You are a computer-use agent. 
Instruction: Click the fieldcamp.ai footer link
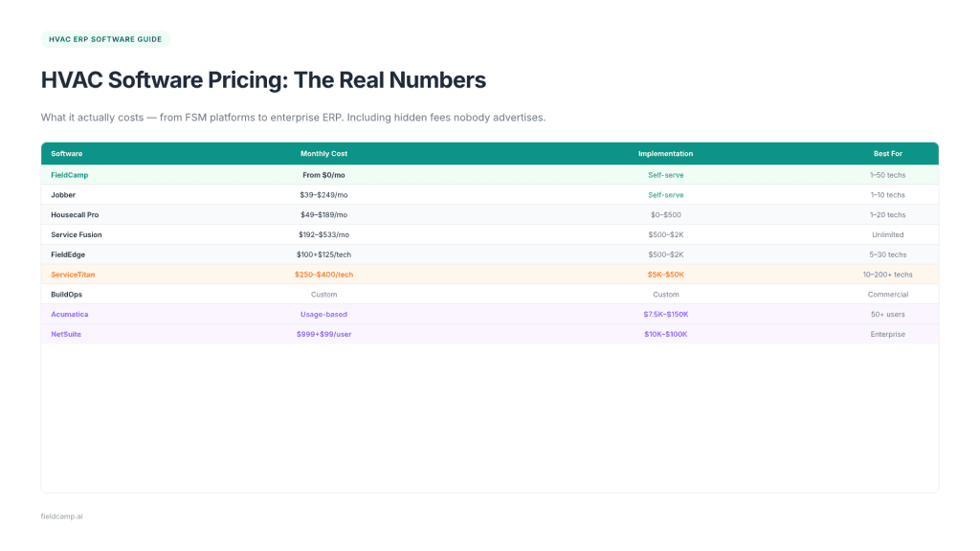[x=61, y=516]
